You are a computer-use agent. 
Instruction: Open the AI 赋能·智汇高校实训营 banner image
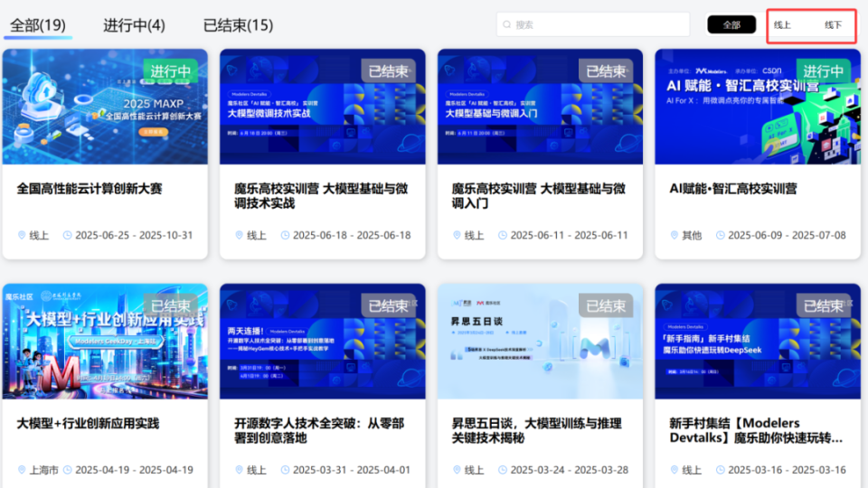(758, 107)
